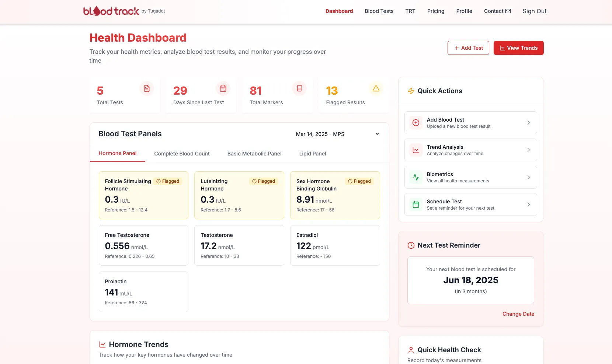Click Flagged badge on Luteinizing Hormone

pyautogui.click(x=264, y=181)
